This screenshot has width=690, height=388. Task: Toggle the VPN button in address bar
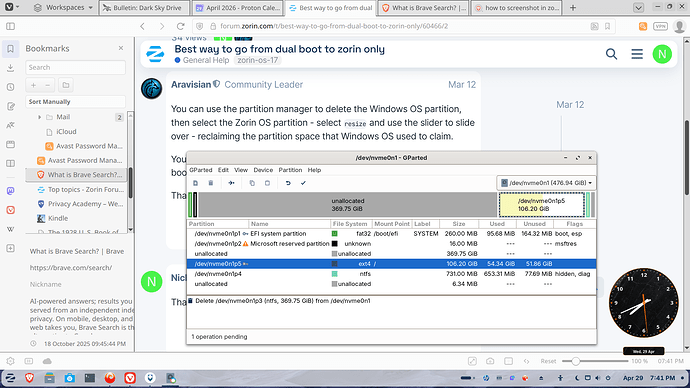tap(661, 26)
